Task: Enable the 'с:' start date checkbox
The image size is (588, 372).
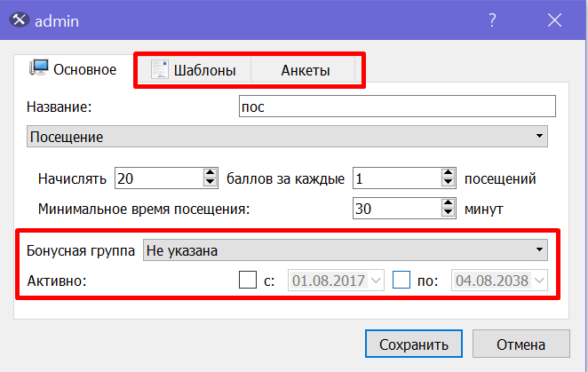Action: 248,280
